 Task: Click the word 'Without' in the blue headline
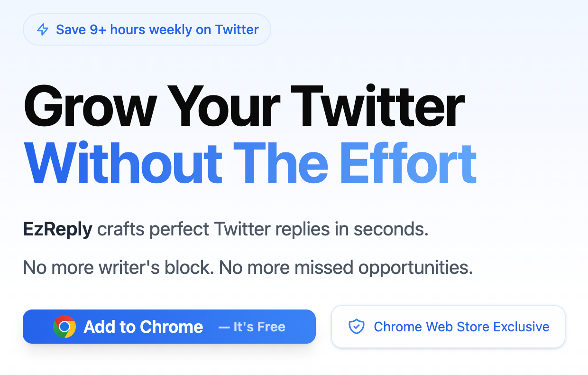pos(123,164)
